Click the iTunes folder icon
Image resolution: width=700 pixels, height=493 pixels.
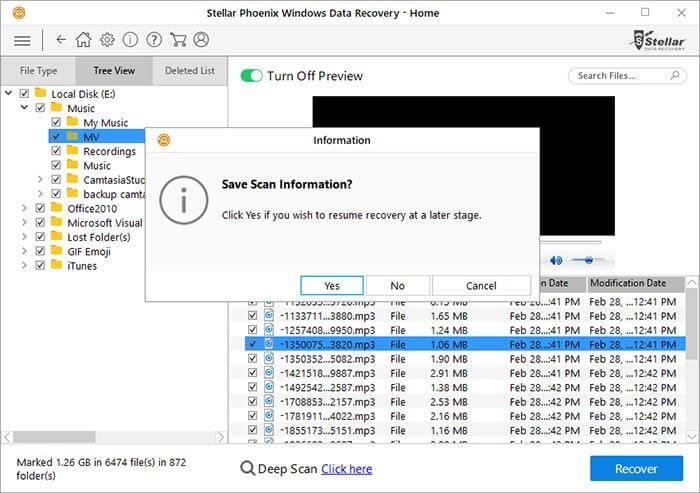click(57, 264)
